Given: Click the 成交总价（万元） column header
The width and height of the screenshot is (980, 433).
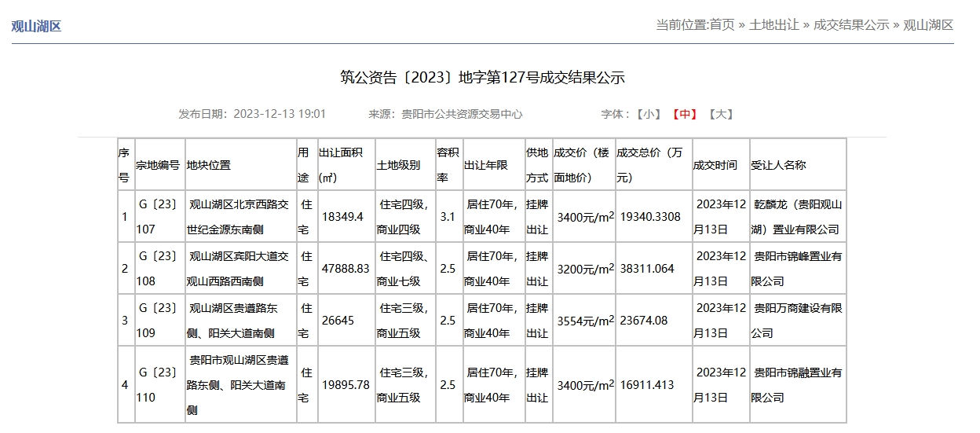Looking at the screenshot, I should point(652,165).
